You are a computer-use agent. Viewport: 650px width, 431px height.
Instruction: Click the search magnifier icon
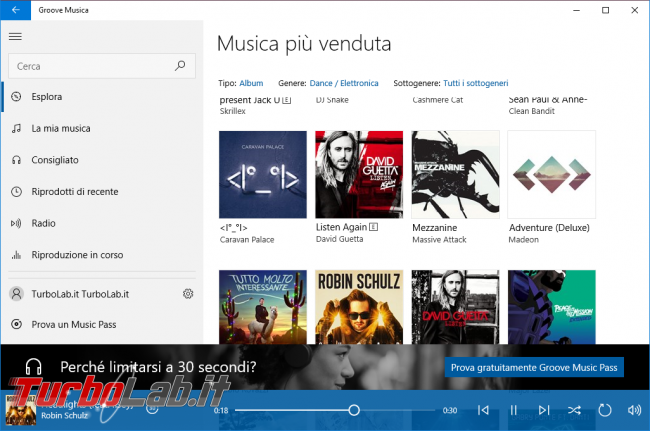pyautogui.click(x=180, y=65)
